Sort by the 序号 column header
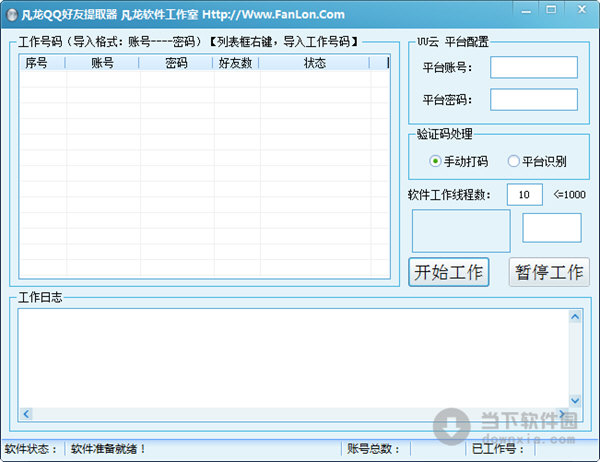This screenshot has width=600, height=462. pyautogui.click(x=42, y=63)
